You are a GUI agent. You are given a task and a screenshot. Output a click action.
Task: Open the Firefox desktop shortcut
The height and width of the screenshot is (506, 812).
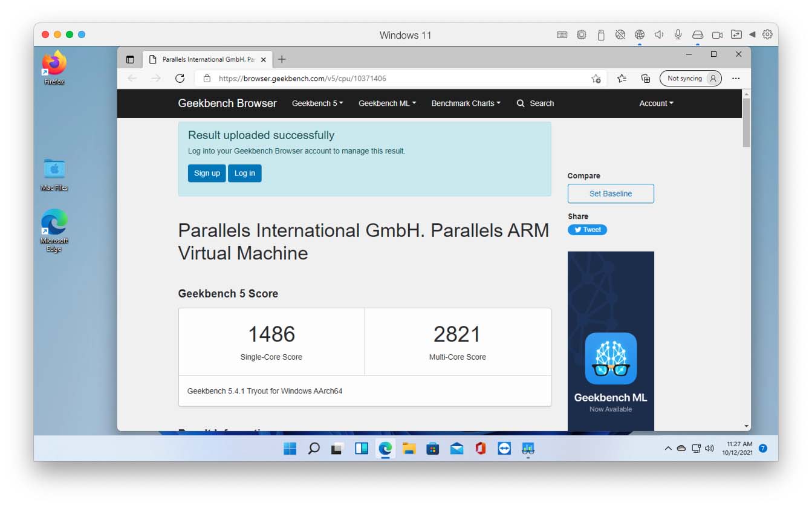pyautogui.click(x=54, y=66)
